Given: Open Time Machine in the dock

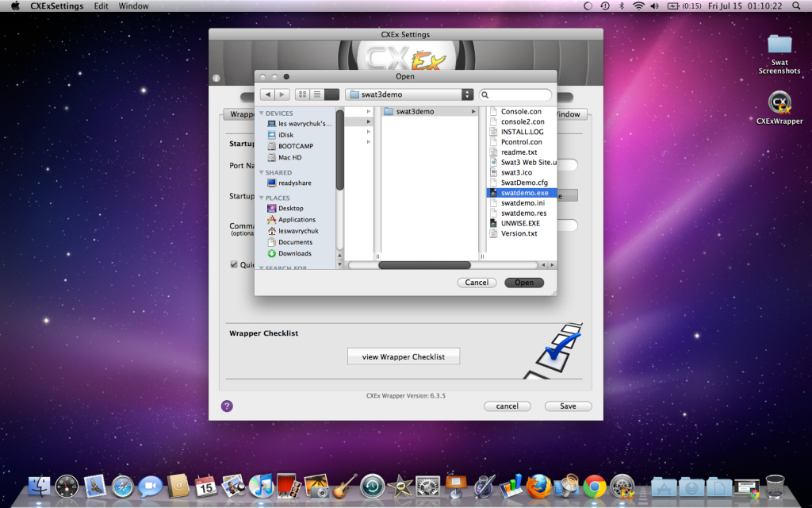Looking at the screenshot, I should pos(373,487).
